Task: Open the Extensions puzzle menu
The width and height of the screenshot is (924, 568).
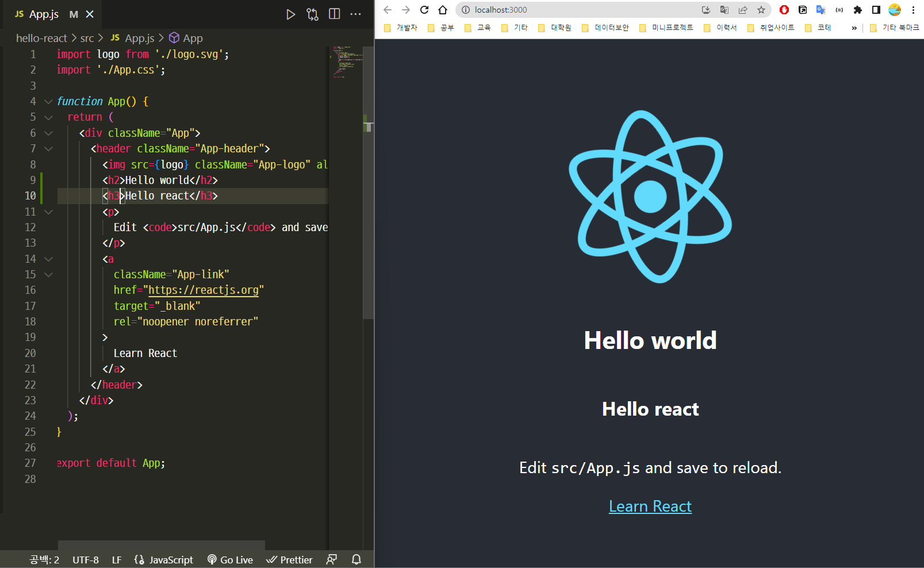Action: coord(858,10)
